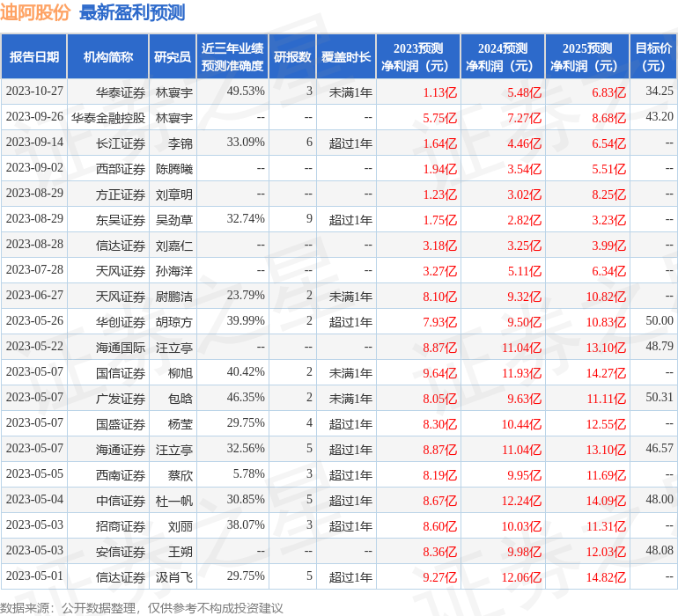Click the 机构简称 column header
The image size is (678, 616).
(108, 56)
